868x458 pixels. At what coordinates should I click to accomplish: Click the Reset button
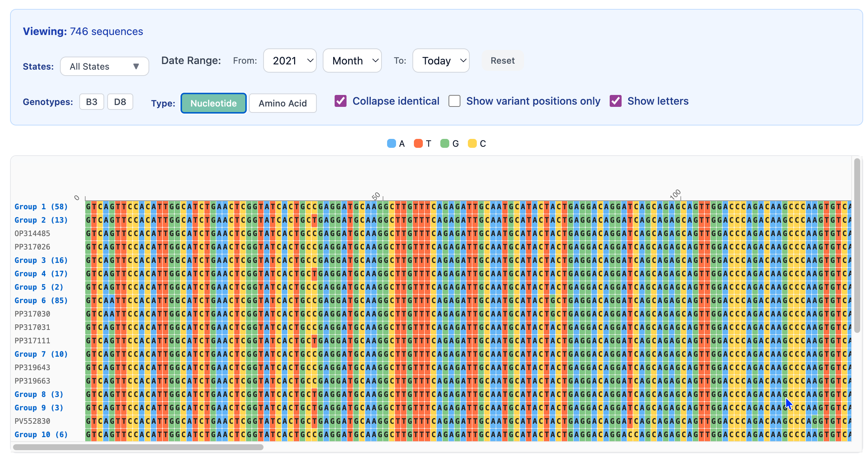tap(502, 60)
